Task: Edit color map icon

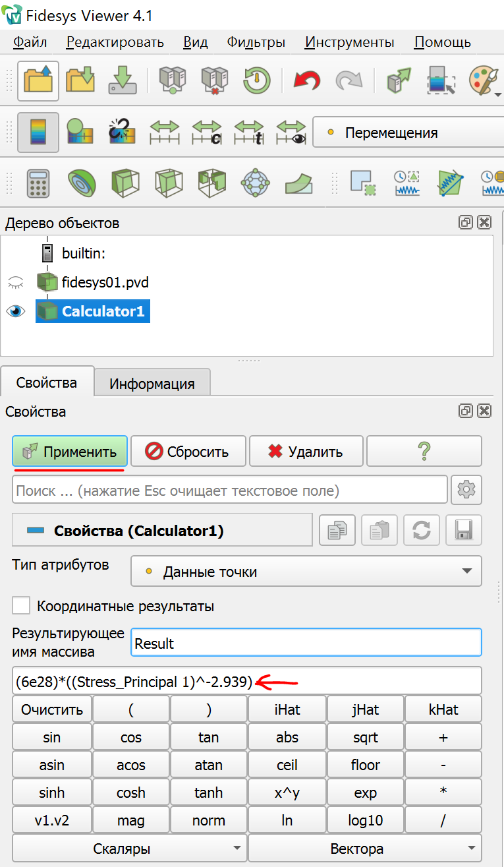Action: click(81, 132)
